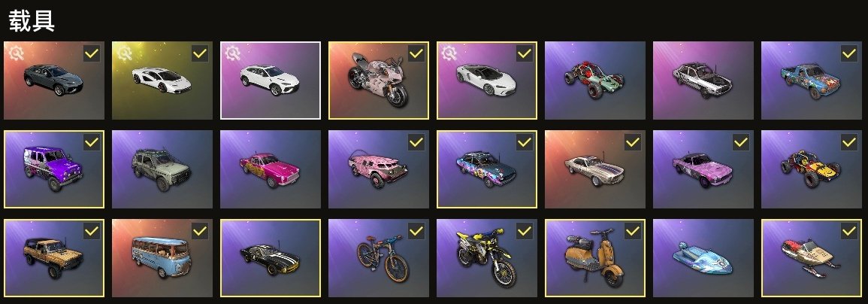Select the magenta coupe with flame decals
This screenshot has width=868, height=304.
click(271, 169)
